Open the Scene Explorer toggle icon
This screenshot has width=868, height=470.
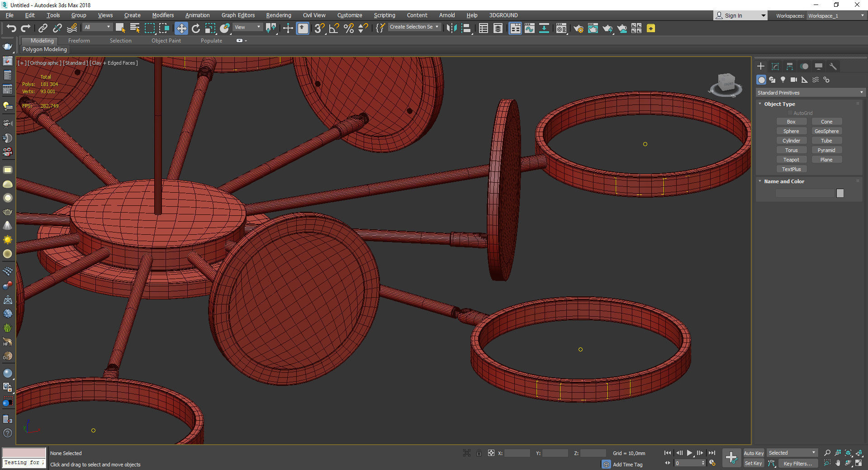(483, 28)
